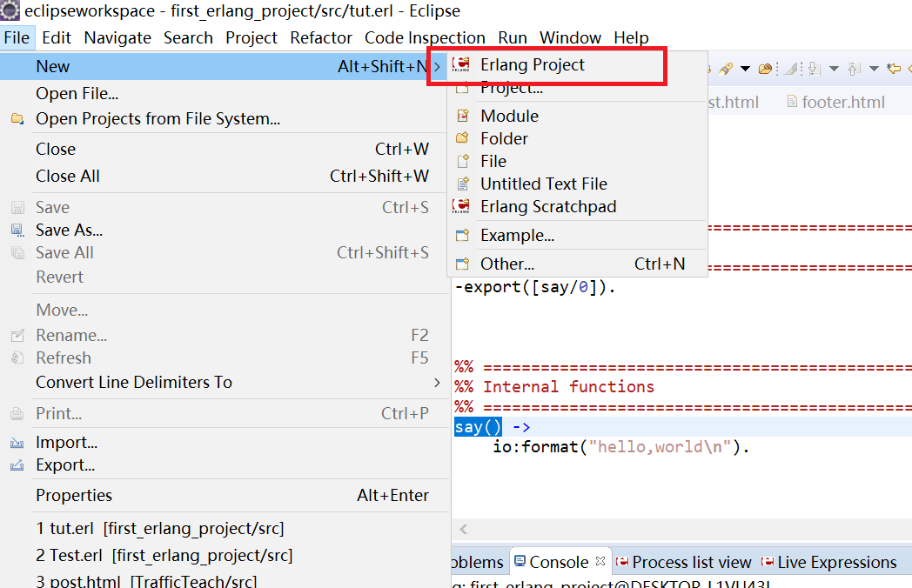
Task: Open Export... from the File menu
Action: (x=225, y=464)
